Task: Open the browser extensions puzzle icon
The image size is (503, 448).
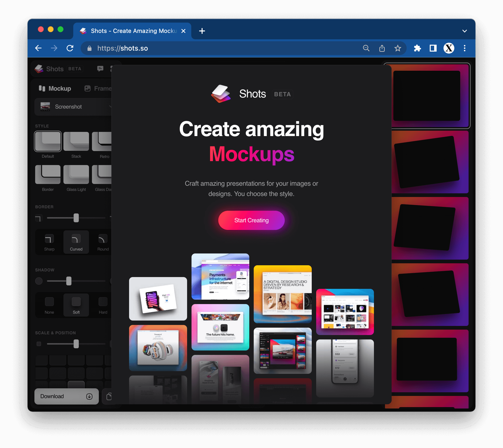Action: (417, 48)
